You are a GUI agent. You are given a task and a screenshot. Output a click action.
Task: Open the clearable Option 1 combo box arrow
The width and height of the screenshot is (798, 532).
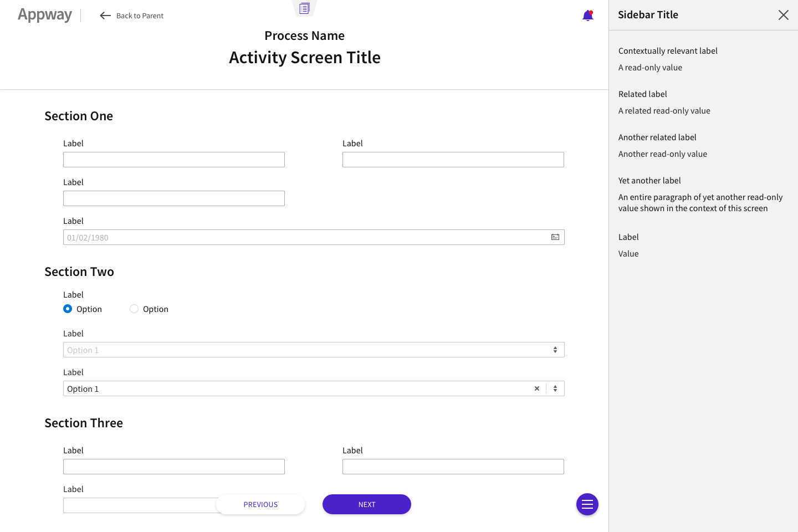click(555, 389)
